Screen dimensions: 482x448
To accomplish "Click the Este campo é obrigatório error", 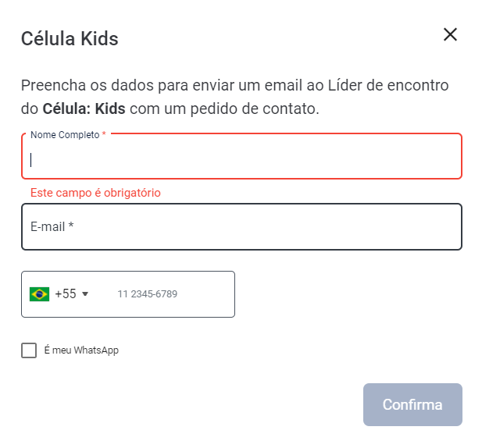I will pyautogui.click(x=95, y=193).
